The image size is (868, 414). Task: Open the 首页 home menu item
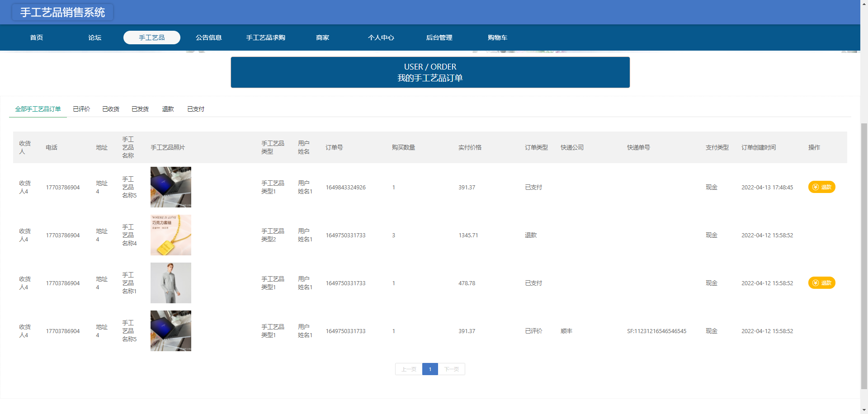37,38
